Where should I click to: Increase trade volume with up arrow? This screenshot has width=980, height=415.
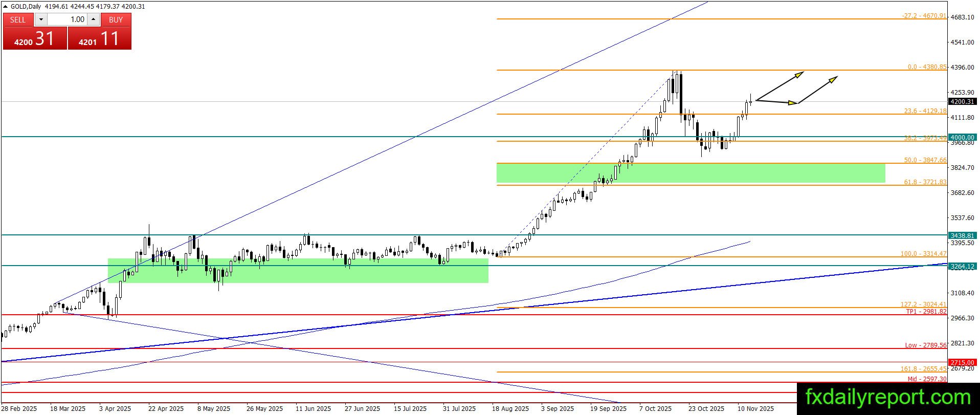tap(93, 19)
